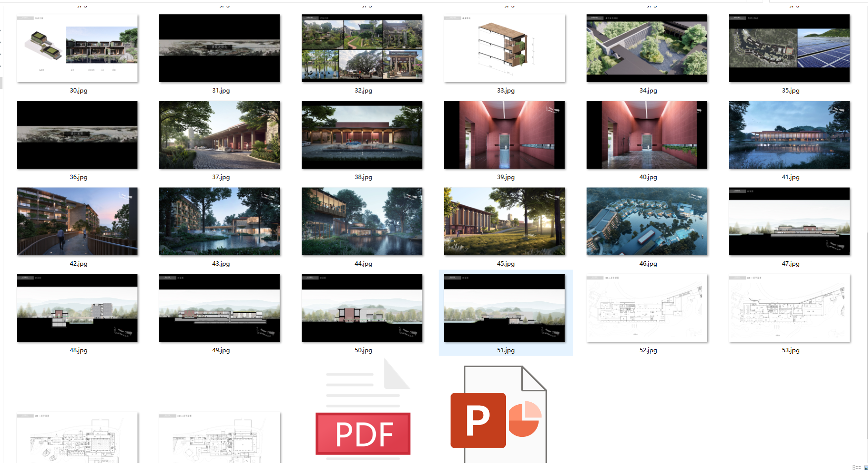Image resolution: width=868 pixels, height=470 pixels.
Task: Click the file name 47.jpg
Action: 791,264
